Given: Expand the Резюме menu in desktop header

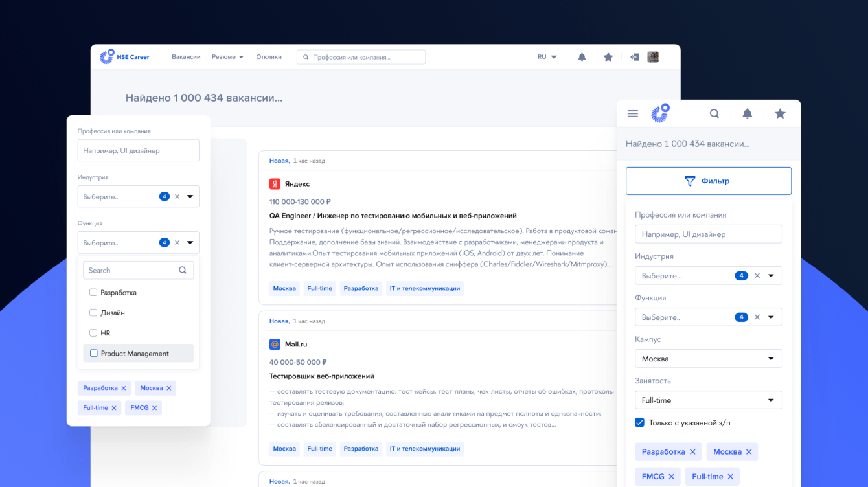Looking at the screenshot, I should (227, 57).
